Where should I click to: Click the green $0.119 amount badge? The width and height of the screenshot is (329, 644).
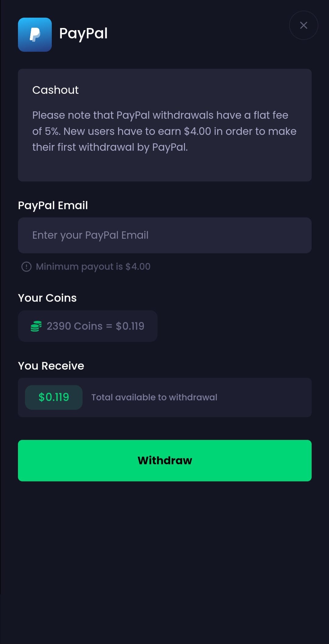[54, 397]
